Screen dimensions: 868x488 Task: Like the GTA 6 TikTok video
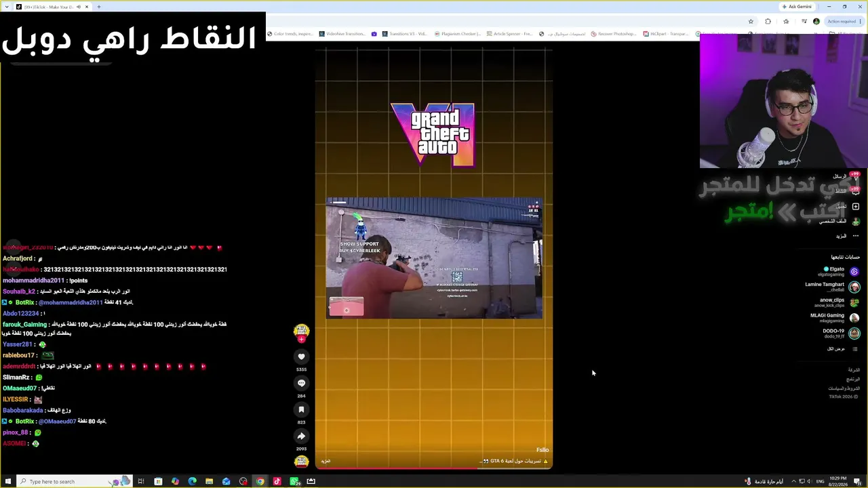pos(302,357)
